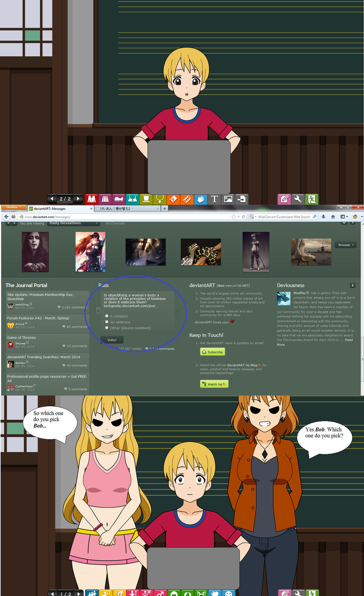
Task: Open the windmill landscape deviation thumbnail
Action: tap(311, 252)
